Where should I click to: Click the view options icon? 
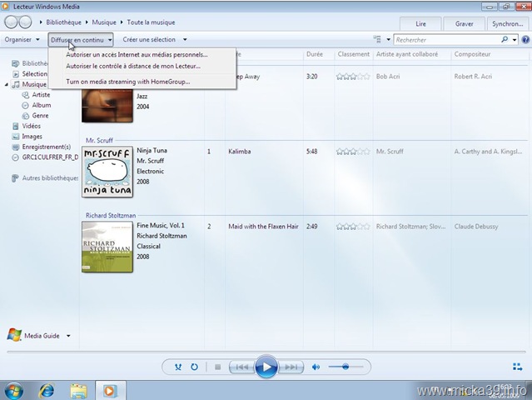(377, 39)
